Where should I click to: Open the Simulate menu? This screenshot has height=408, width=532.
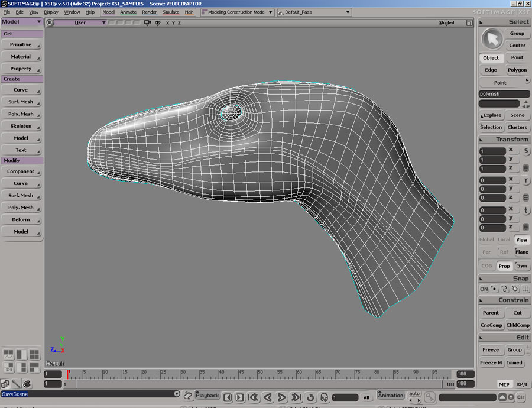pyautogui.click(x=171, y=12)
